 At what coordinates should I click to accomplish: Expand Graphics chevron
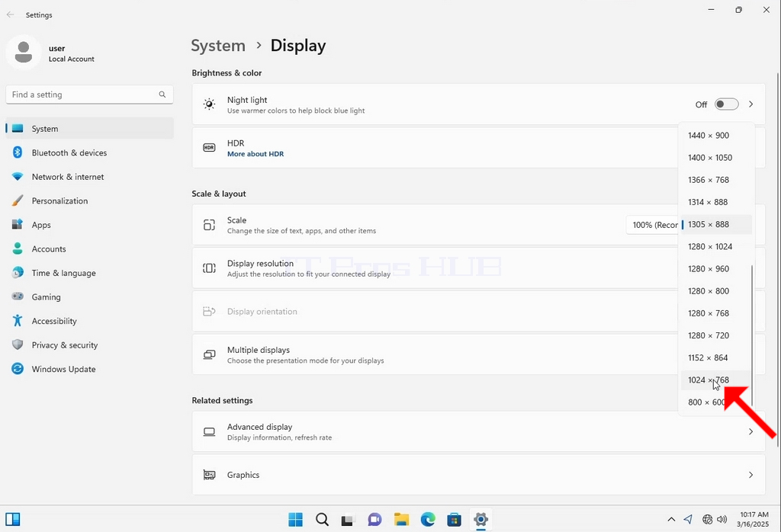point(750,475)
